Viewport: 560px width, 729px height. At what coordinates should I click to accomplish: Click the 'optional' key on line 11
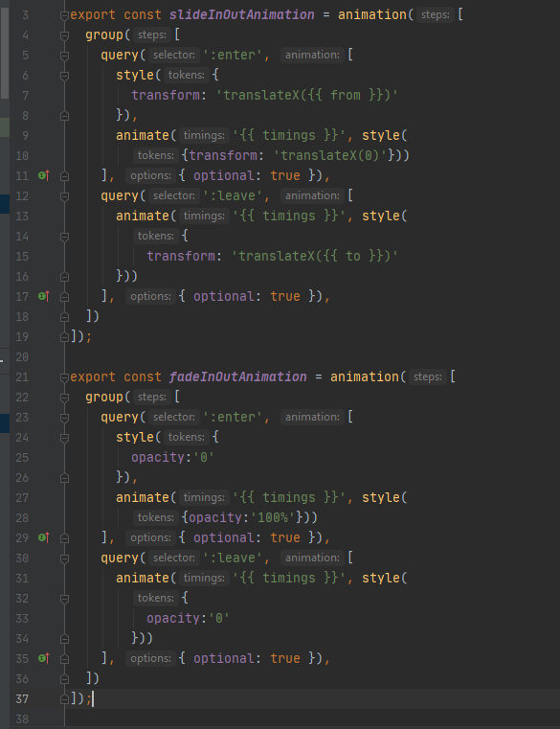[224, 175]
